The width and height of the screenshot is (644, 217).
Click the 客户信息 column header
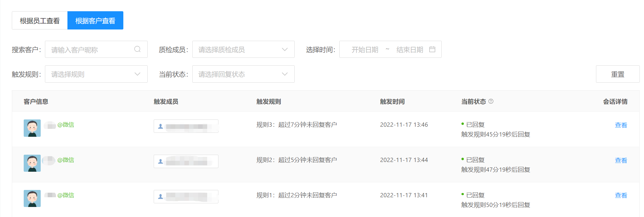point(36,102)
